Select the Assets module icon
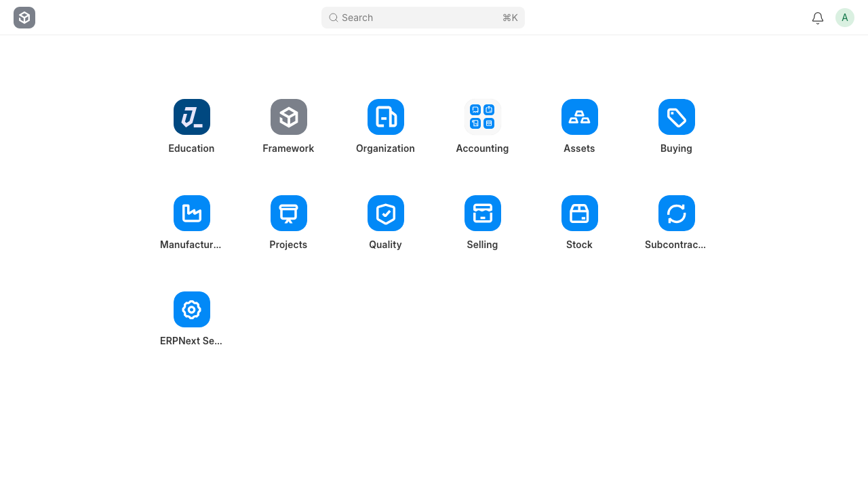The height and width of the screenshot is (488, 868). click(x=580, y=117)
